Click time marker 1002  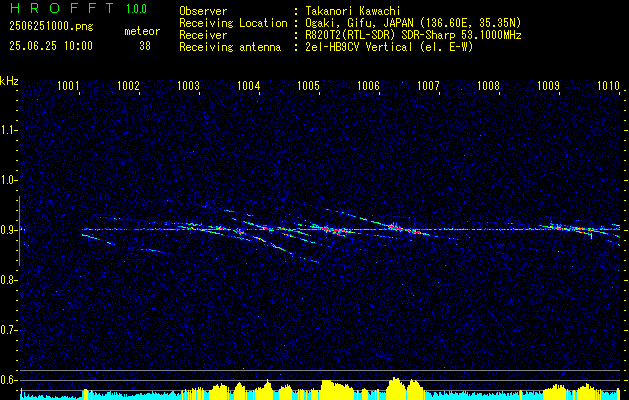[128, 85]
